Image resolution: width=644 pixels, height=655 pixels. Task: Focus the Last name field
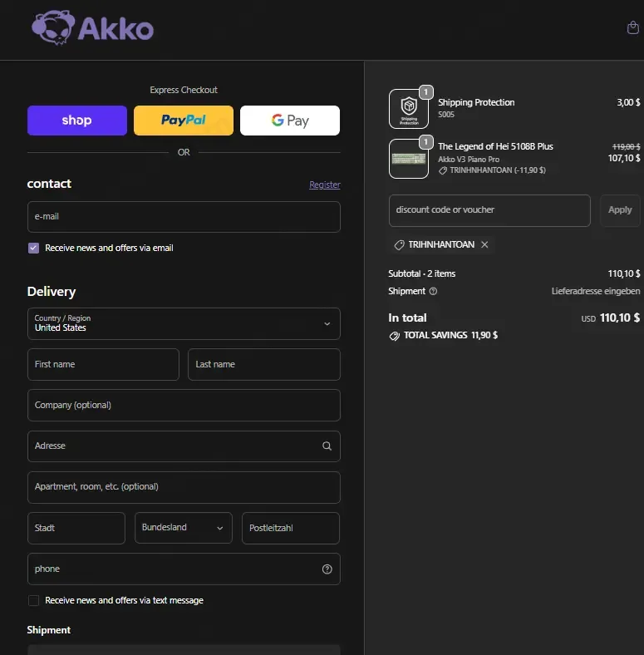click(x=264, y=364)
